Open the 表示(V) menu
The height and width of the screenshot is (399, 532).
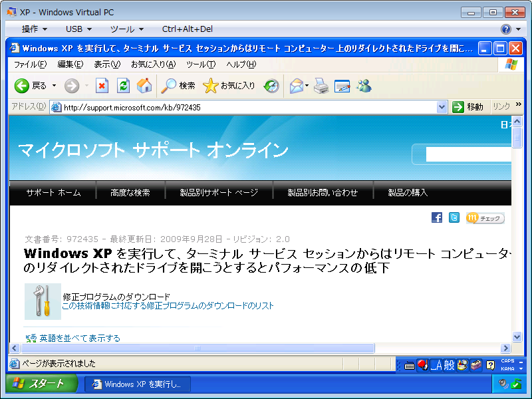[107, 64]
